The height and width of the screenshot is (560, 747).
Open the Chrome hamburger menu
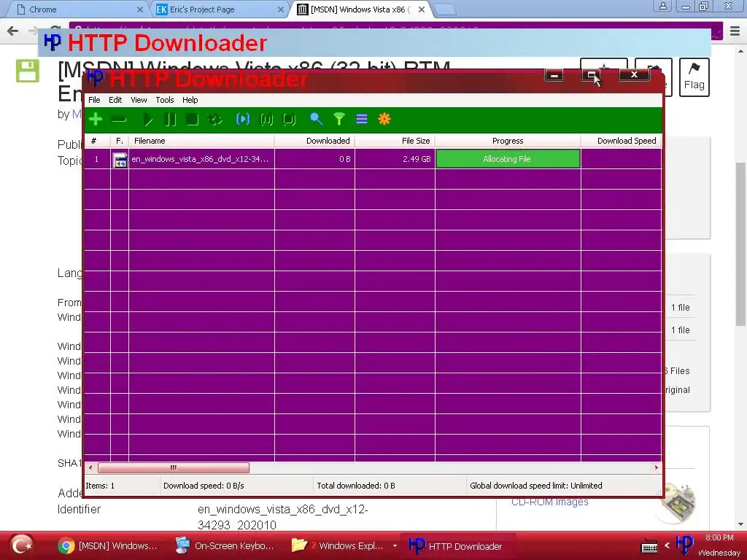(735, 31)
